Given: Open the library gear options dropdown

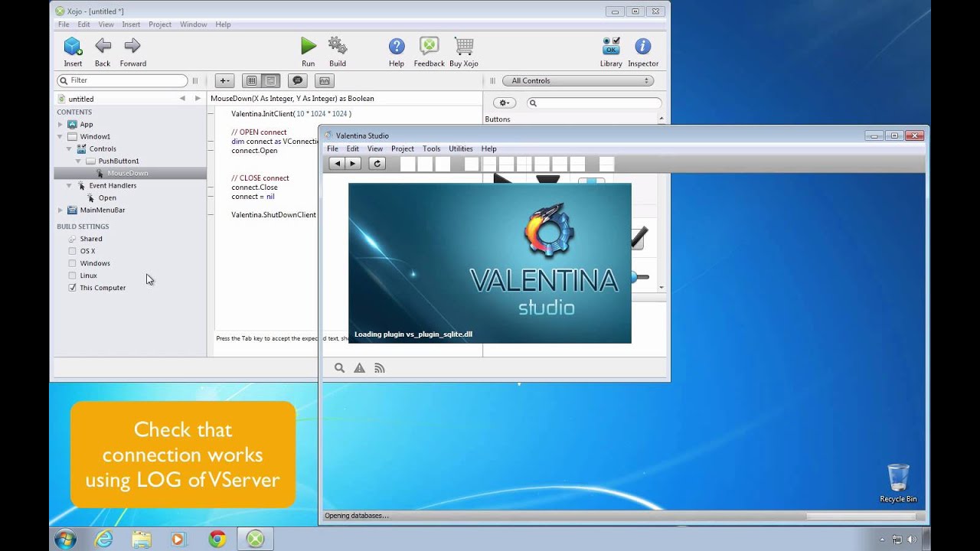Looking at the screenshot, I should 504,103.
